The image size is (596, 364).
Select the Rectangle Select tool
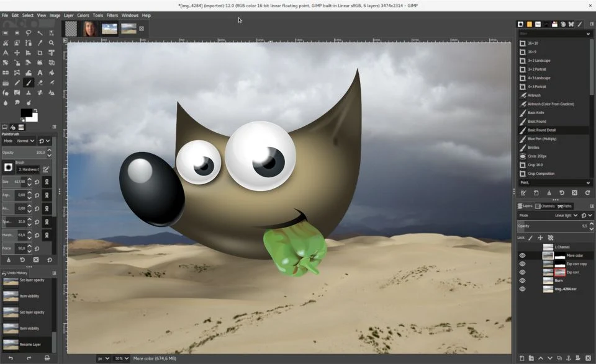[6, 33]
